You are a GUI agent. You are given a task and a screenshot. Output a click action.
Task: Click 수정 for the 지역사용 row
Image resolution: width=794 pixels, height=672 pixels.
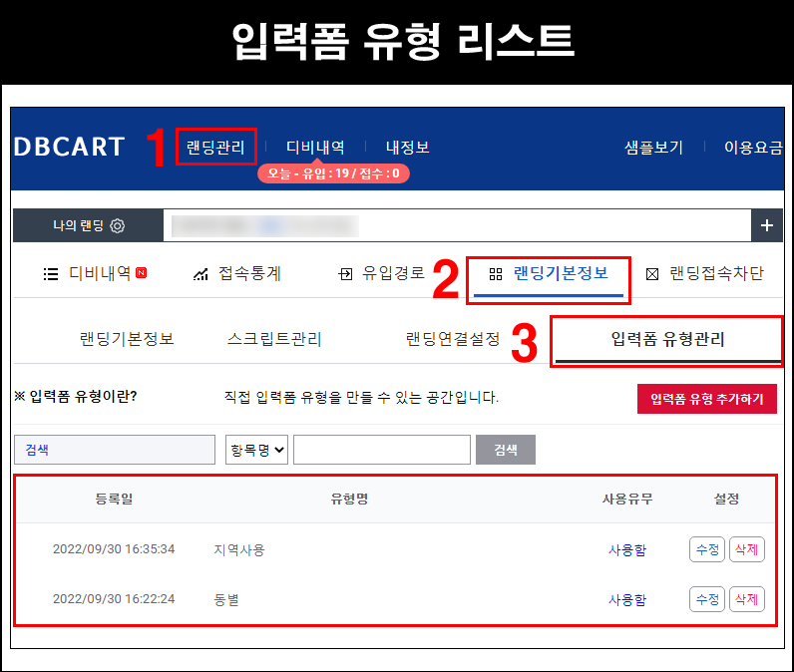(707, 549)
